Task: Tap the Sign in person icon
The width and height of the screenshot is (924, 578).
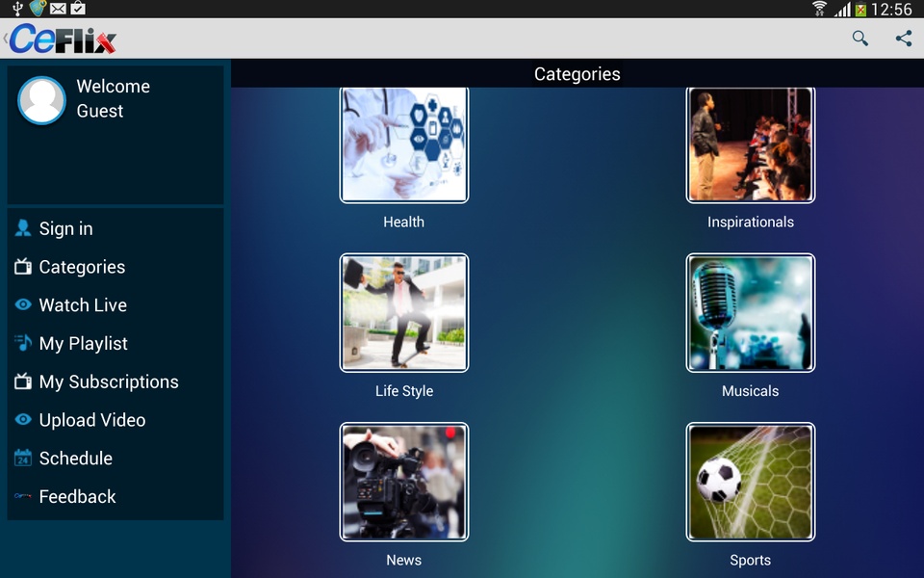Action: tap(23, 228)
